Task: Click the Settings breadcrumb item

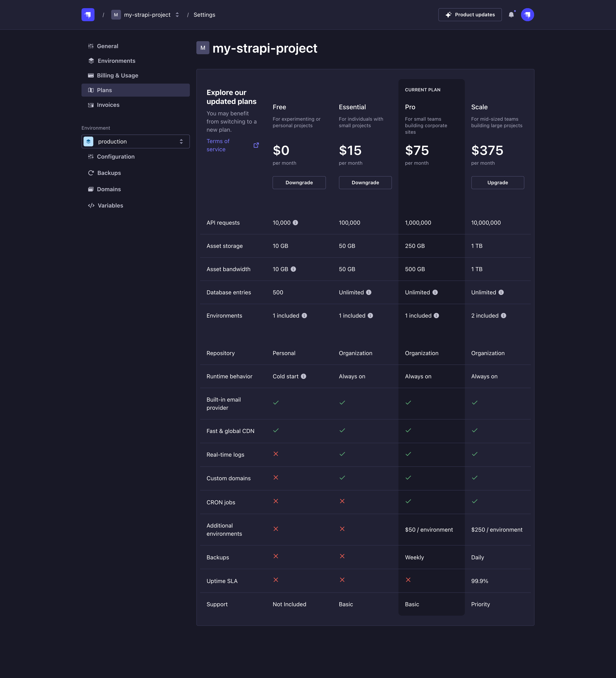Action: (x=204, y=15)
